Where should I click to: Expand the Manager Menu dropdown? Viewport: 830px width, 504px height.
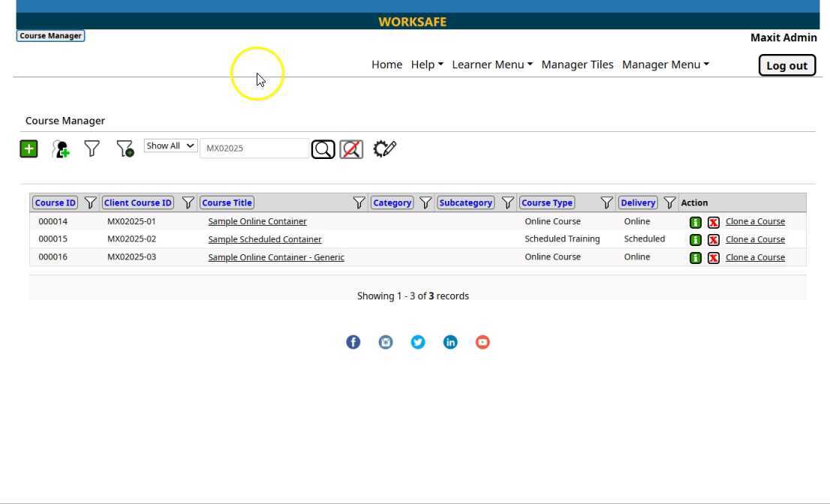pos(665,64)
